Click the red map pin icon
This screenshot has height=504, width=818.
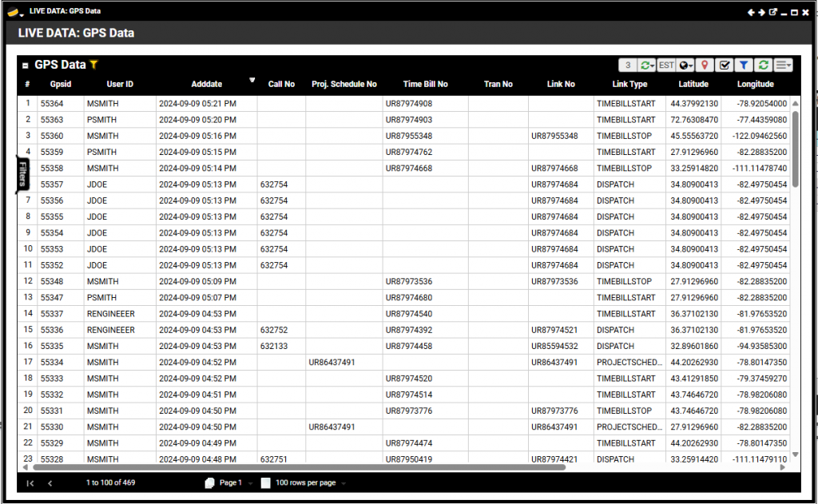pos(705,65)
